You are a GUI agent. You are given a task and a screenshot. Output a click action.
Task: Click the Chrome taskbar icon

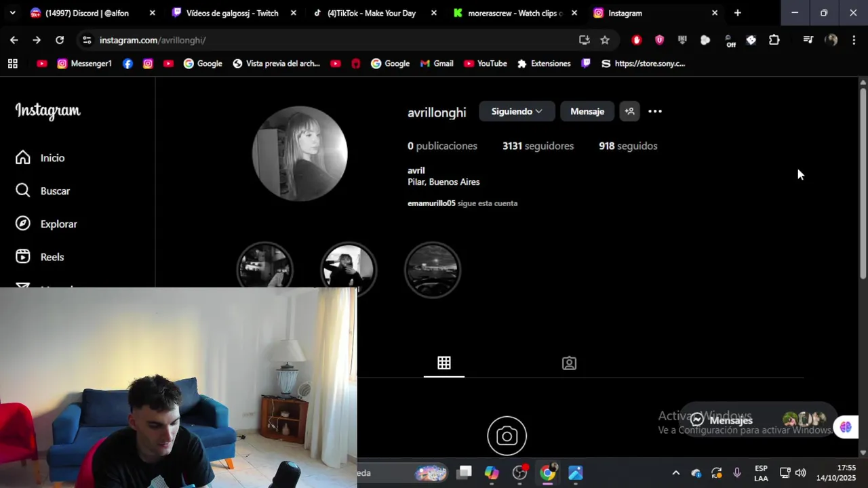(547, 472)
